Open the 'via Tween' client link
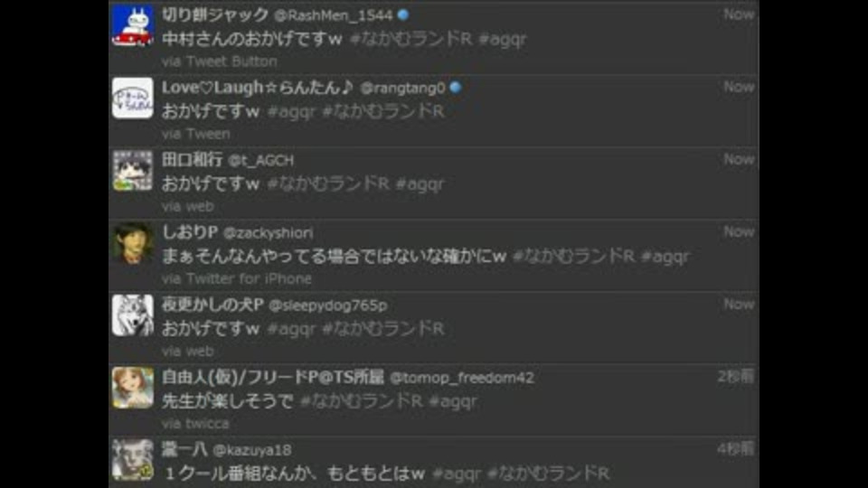This screenshot has width=868, height=488. pyautogui.click(x=196, y=134)
